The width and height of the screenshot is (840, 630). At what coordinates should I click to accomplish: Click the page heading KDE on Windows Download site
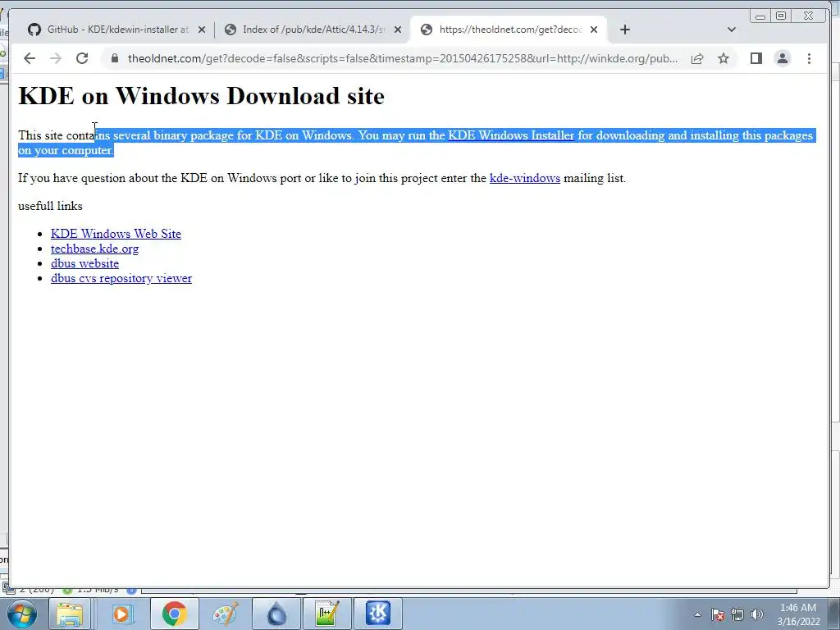click(202, 97)
